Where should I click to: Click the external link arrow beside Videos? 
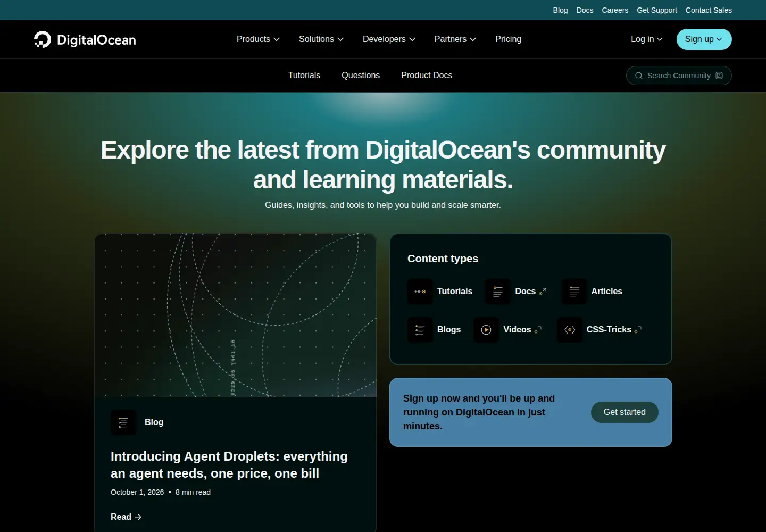[x=538, y=330]
